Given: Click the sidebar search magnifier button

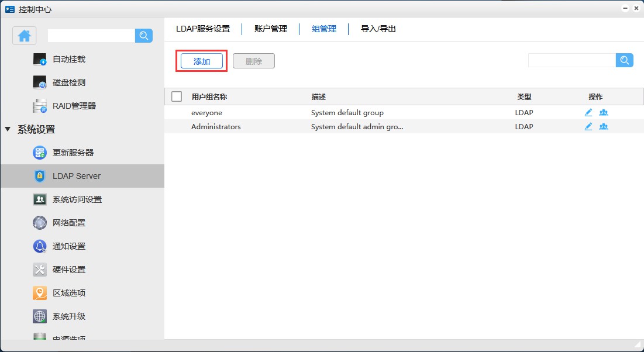Looking at the screenshot, I should point(144,36).
